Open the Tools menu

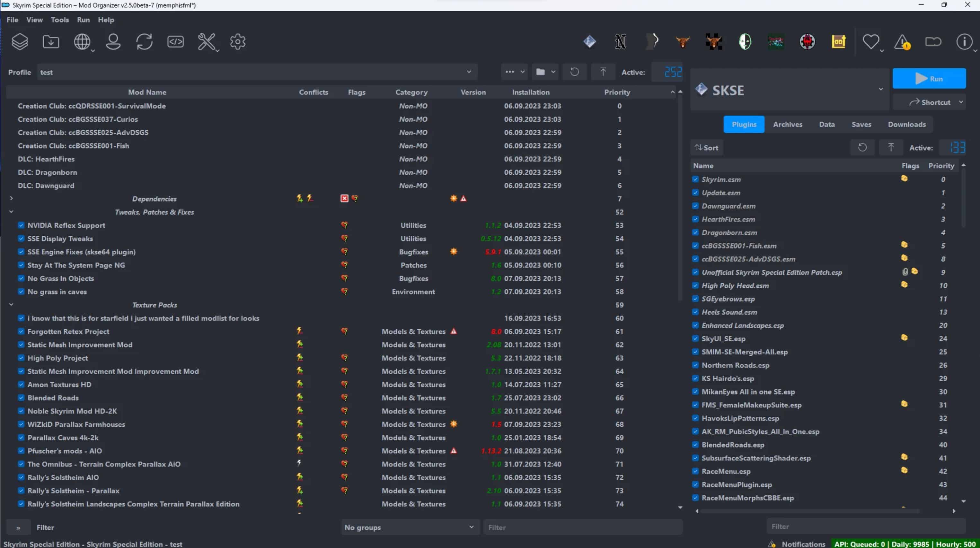(x=60, y=20)
